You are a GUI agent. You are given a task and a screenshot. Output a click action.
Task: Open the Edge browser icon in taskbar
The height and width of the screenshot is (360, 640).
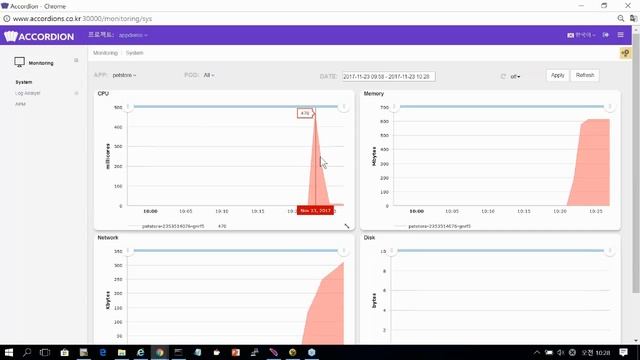102,353
